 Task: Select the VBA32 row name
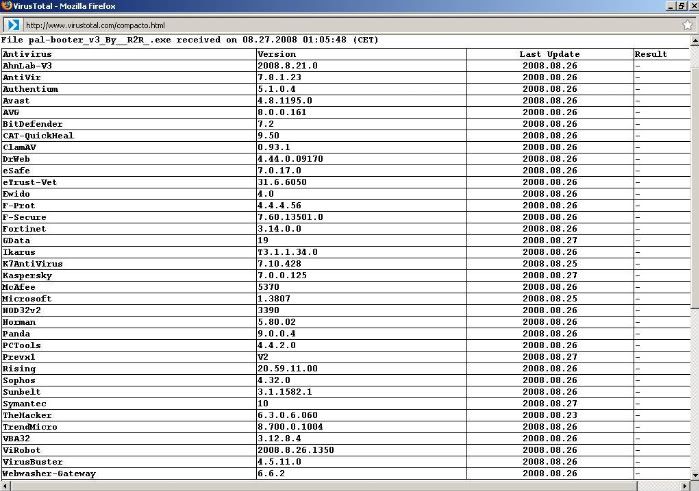pyautogui.click(x=16, y=438)
